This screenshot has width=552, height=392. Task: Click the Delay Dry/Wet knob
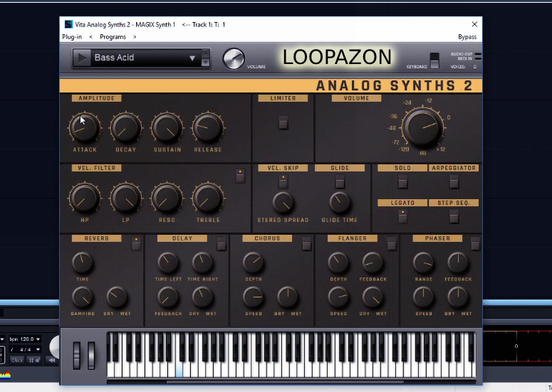(202, 297)
